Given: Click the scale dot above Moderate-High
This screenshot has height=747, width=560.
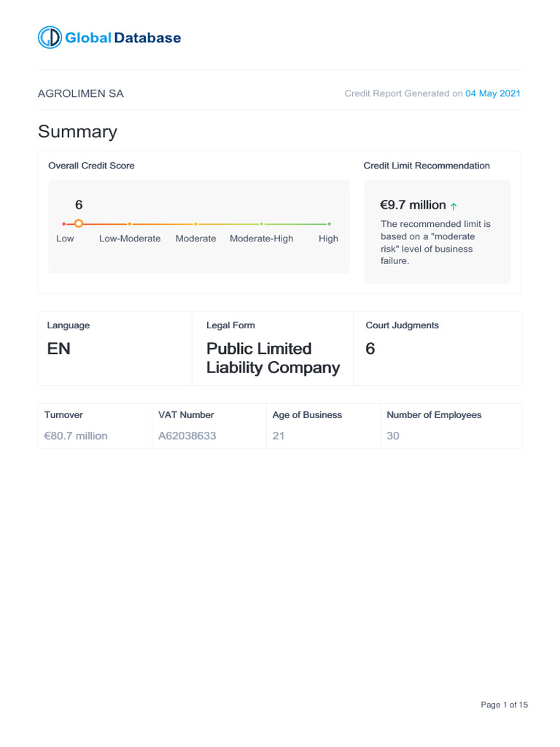Looking at the screenshot, I should 261,224.
